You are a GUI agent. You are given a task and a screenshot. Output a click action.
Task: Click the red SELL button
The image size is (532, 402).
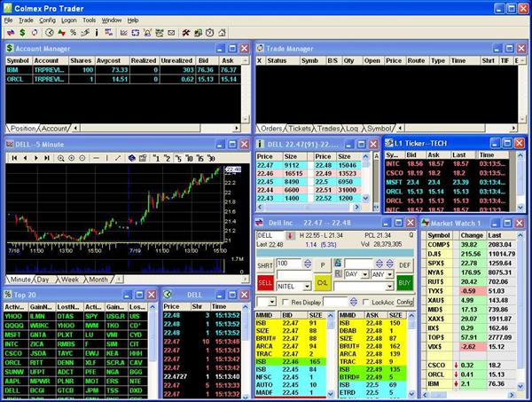265,282
